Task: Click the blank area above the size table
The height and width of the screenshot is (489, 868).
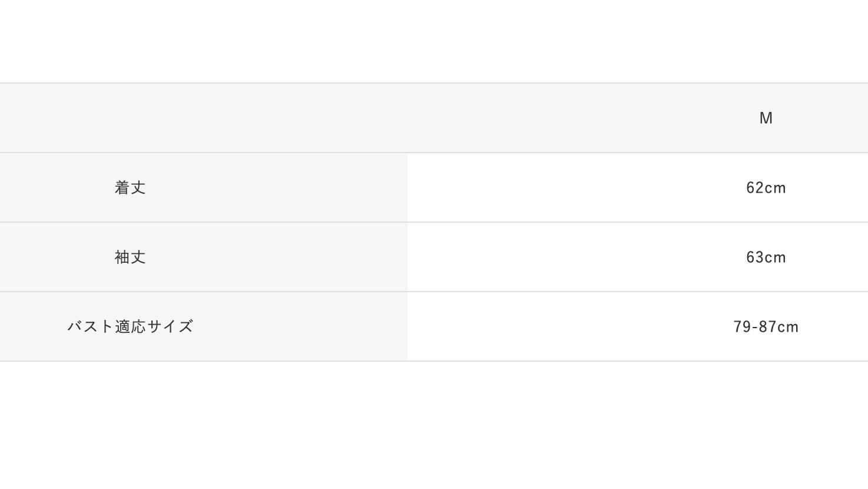Action: tap(434, 41)
